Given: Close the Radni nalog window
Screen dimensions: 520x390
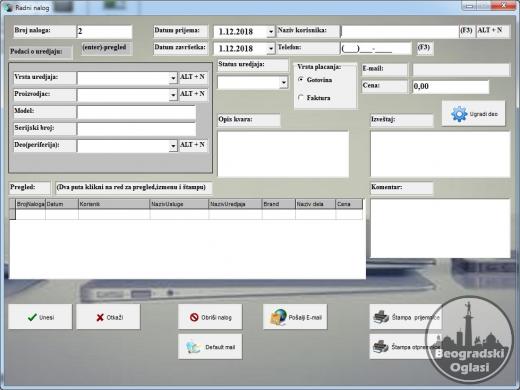Looking at the screenshot, I should [503, 5].
